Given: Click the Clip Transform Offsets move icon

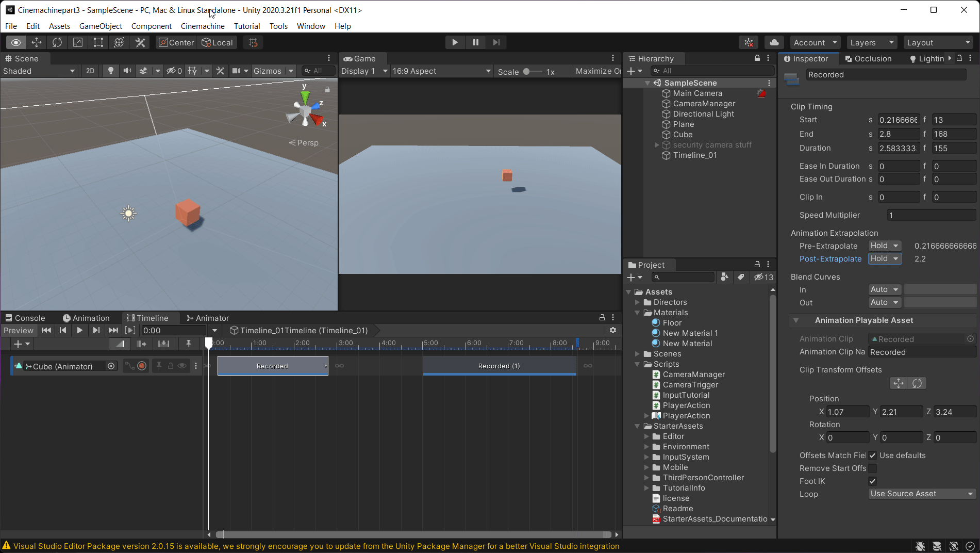Looking at the screenshot, I should click(898, 383).
